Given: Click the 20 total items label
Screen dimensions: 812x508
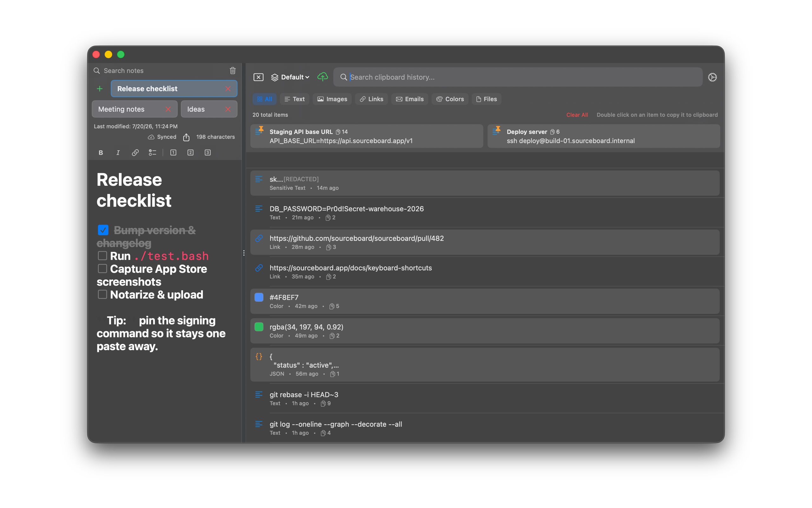Looking at the screenshot, I should [270, 115].
